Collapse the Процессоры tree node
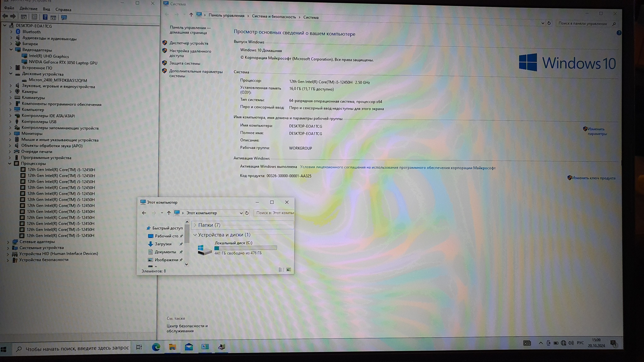Viewport: 644px width, 362px height. [x=9, y=163]
